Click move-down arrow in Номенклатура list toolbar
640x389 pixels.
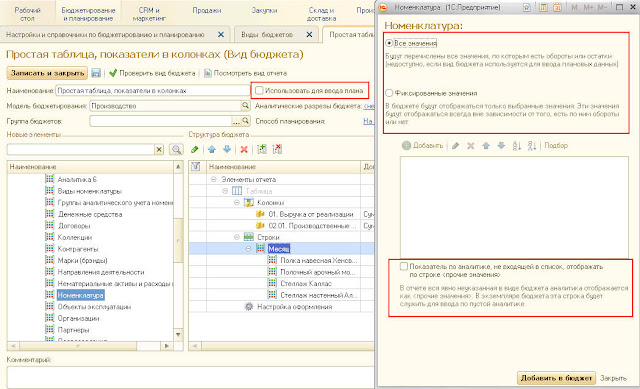(x=501, y=145)
